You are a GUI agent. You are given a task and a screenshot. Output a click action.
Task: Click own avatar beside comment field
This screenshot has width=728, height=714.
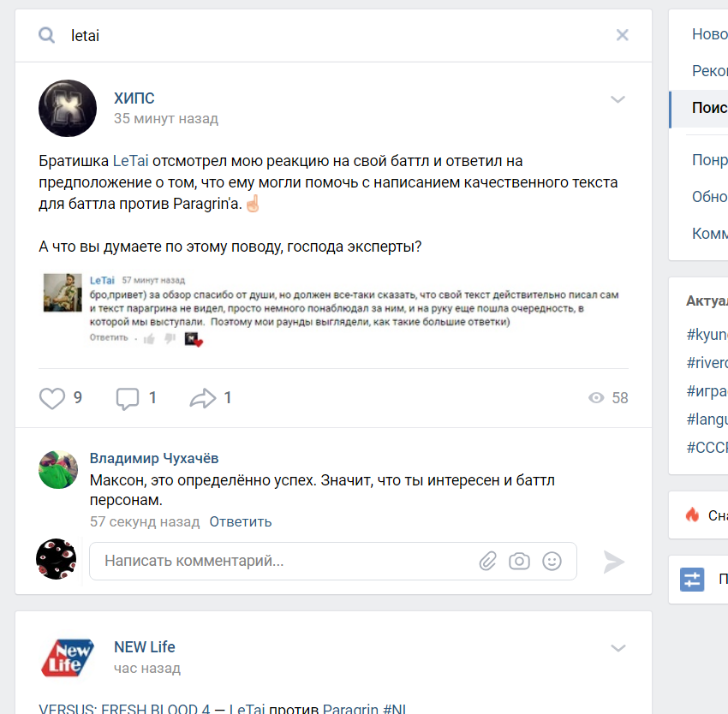point(57,559)
